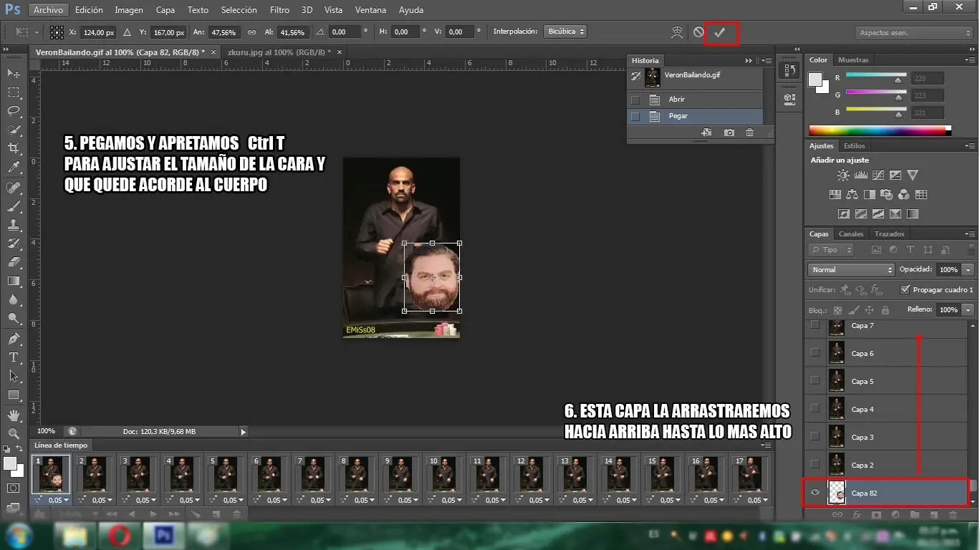980x550 pixels.
Task: Open the Opacidad slider dropdown arrow
Action: [x=969, y=269]
